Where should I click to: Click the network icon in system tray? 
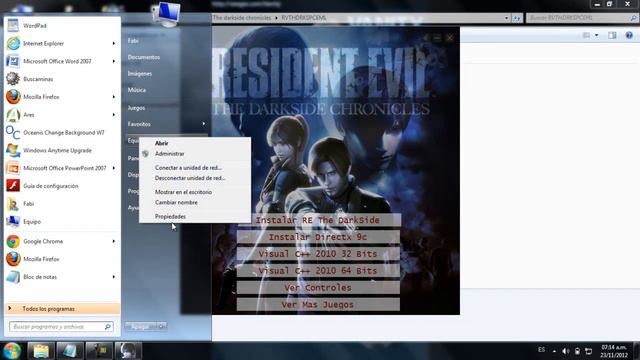click(x=589, y=351)
